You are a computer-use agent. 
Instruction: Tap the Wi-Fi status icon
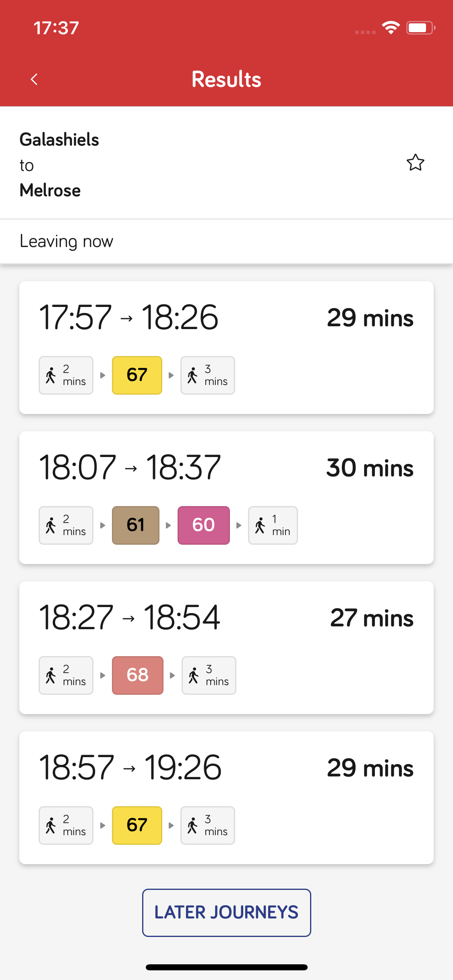click(391, 28)
